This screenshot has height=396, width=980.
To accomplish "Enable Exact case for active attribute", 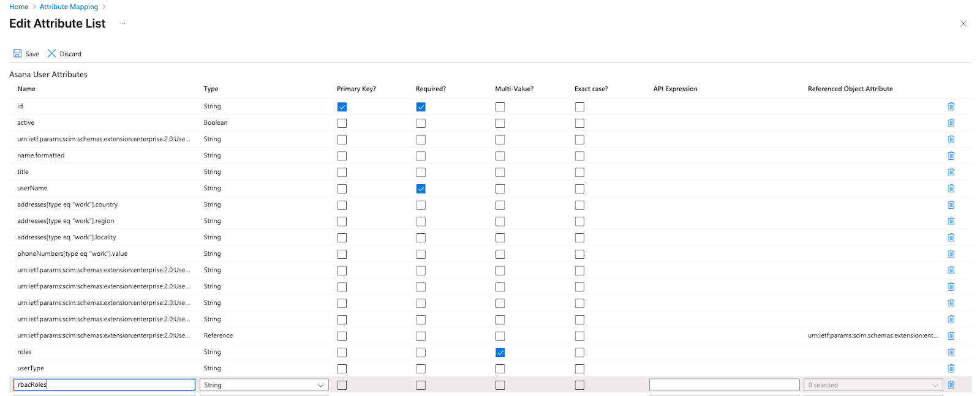I will coord(579,124).
